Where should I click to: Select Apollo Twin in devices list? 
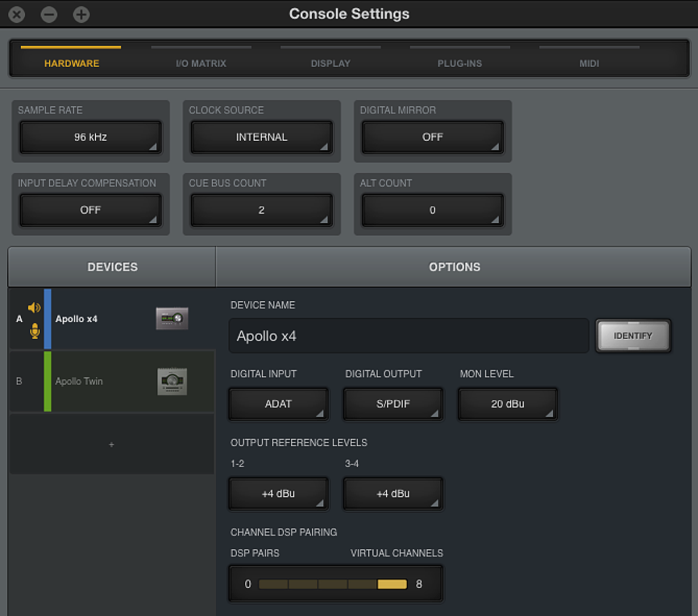pos(112,381)
